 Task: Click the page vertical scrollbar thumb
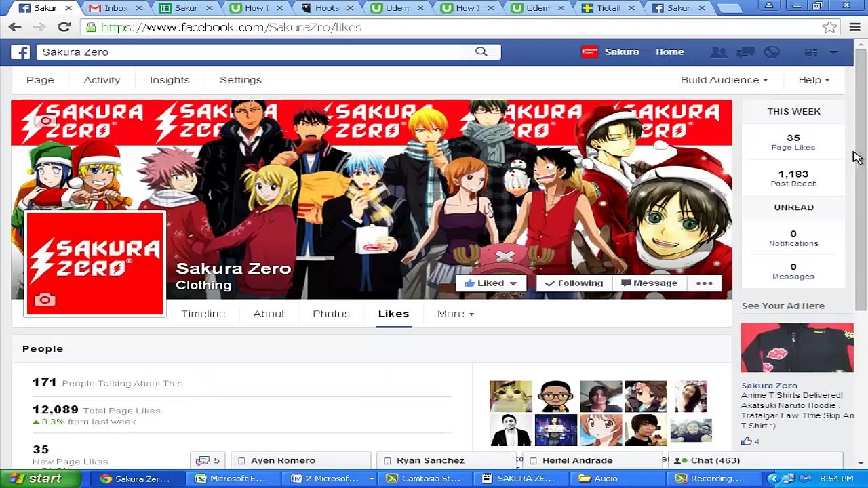(861, 180)
